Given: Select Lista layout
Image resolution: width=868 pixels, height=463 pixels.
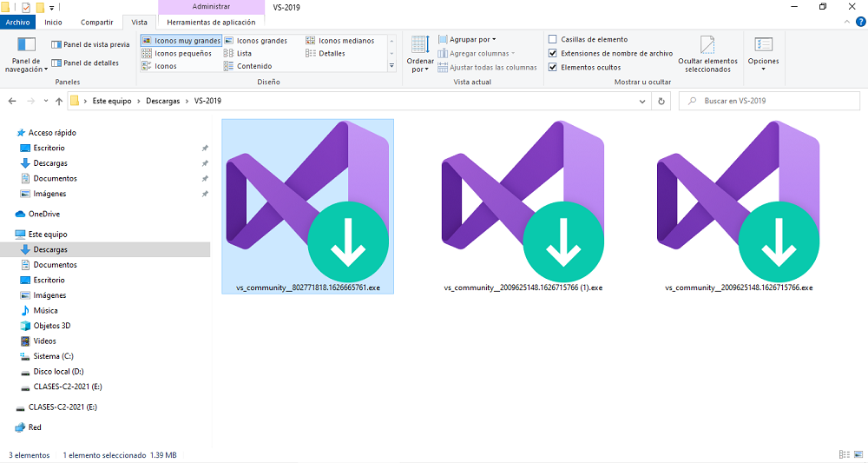Looking at the screenshot, I should click(238, 53).
